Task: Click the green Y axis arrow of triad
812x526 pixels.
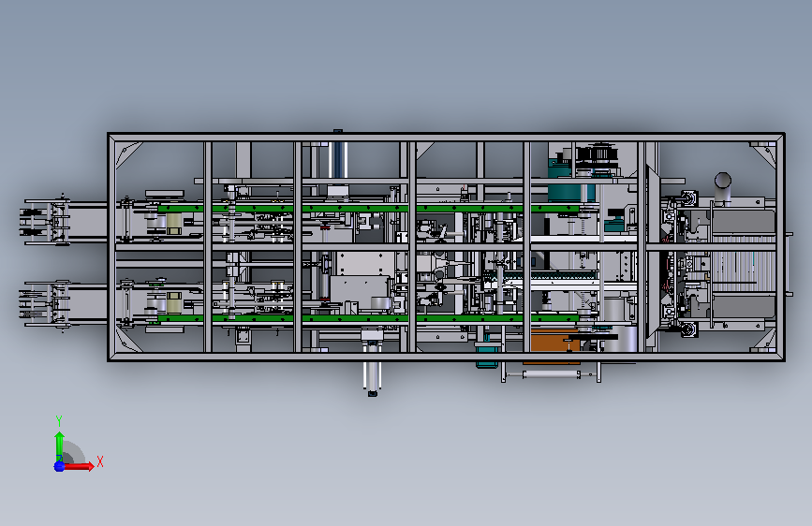Action: click(60, 446)
